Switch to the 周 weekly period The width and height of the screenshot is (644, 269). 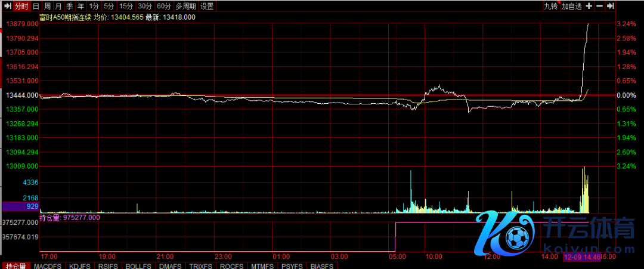point(47,7)
